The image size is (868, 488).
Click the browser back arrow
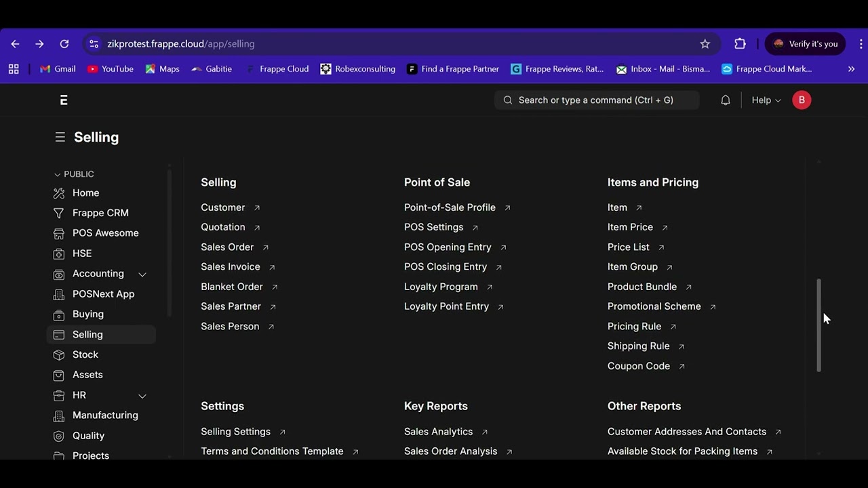pos(15,43)
